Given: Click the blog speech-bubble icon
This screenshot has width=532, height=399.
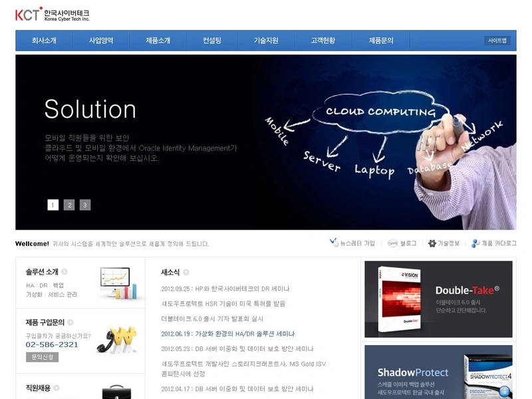Looking at the screenshot, I should [393, 244].
